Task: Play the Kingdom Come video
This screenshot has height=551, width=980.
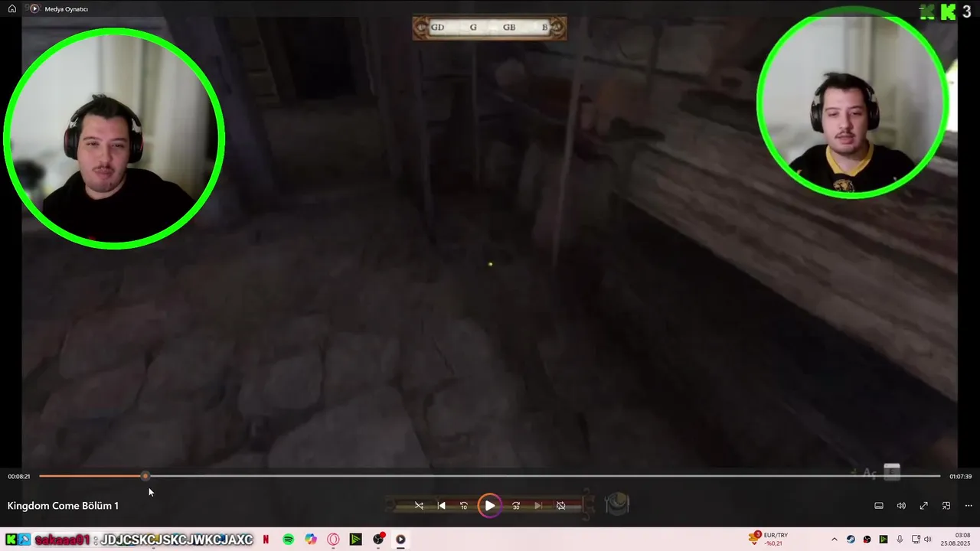Action: pos(490,506)
